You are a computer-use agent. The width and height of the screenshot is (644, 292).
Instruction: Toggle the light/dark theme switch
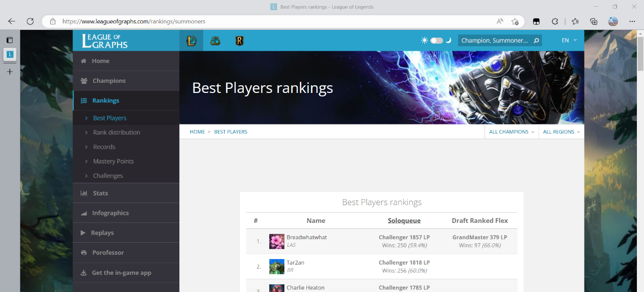[x=437, y=41]
